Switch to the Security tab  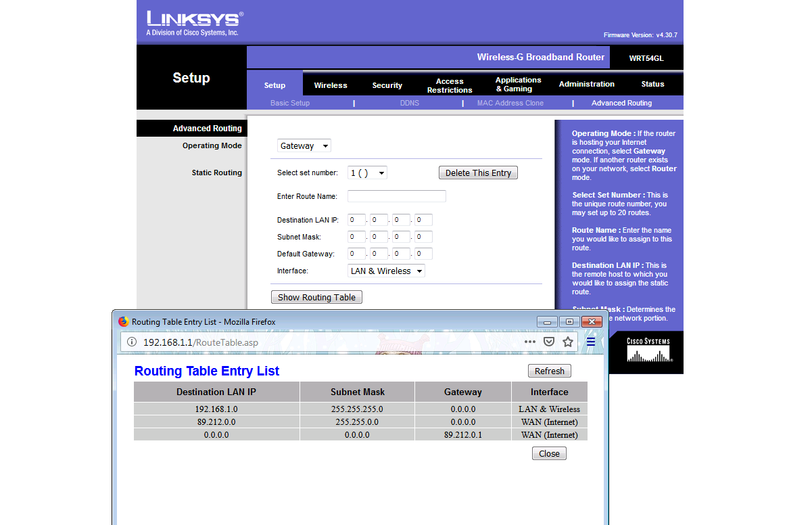pyautogui.click(x=387, y=85)
